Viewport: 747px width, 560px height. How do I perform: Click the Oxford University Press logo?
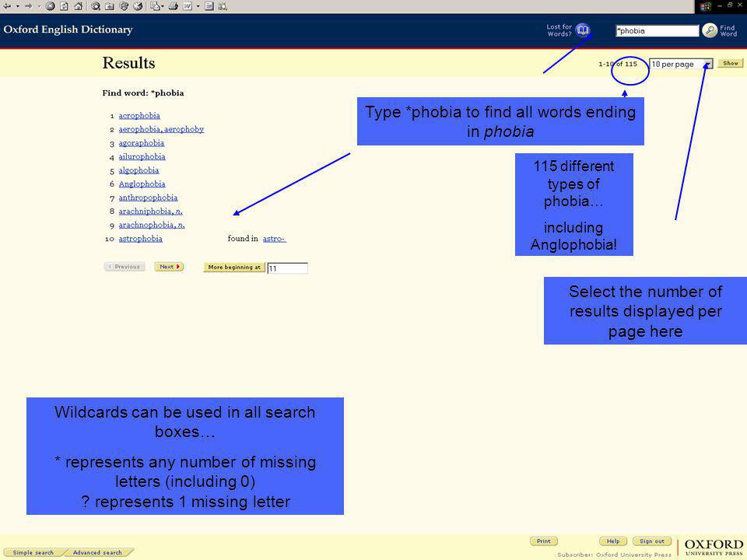click(x=714, y=547)
